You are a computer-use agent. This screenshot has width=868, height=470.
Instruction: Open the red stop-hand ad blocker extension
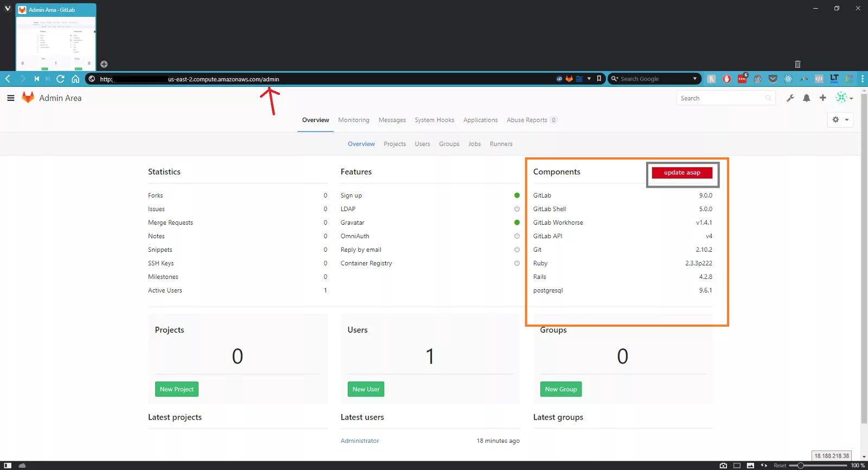click(x=727, y=79)
